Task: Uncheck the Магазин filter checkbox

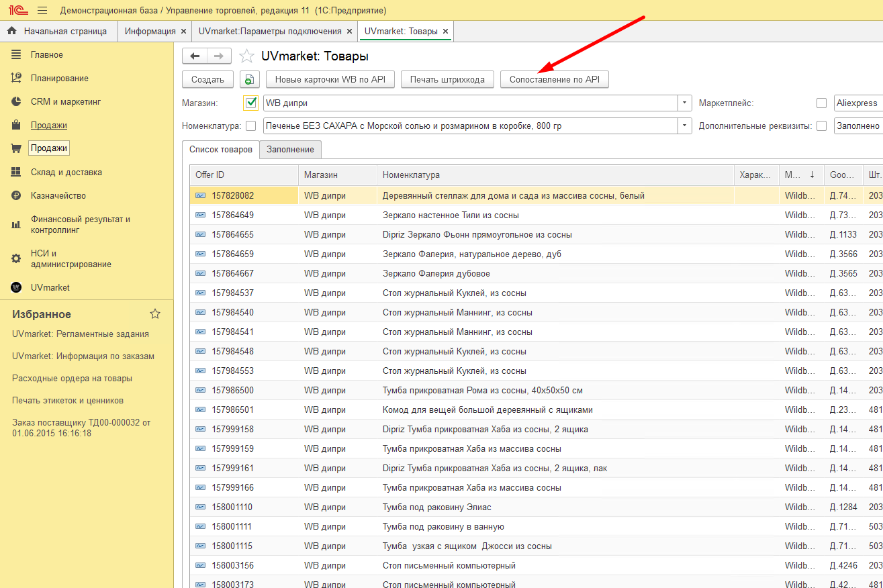Action: point(251,103)
